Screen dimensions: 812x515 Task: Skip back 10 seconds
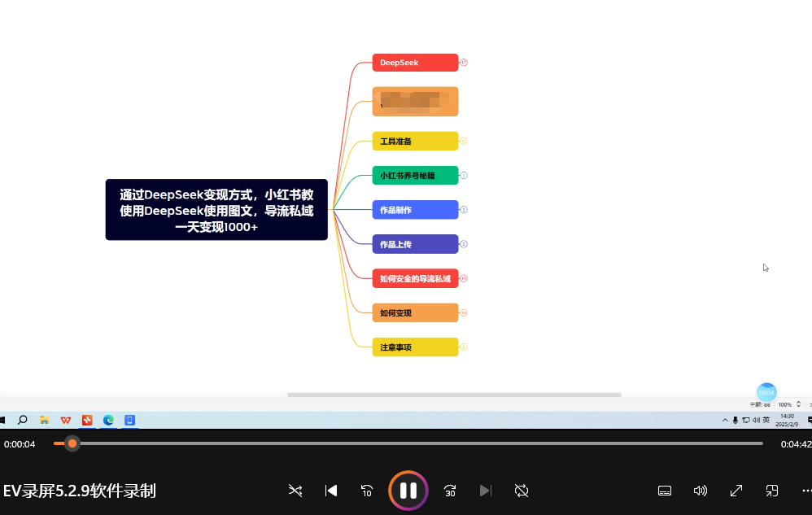[367, 491]
